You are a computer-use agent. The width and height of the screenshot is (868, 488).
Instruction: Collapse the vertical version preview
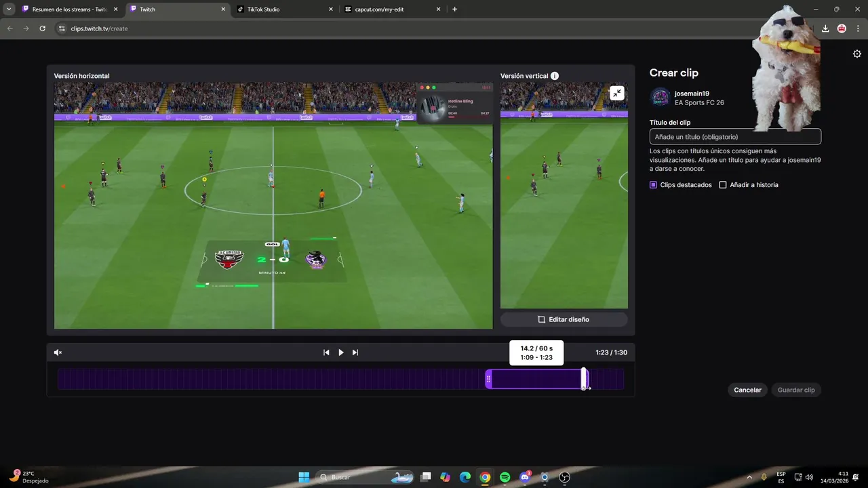click(616, 94)
